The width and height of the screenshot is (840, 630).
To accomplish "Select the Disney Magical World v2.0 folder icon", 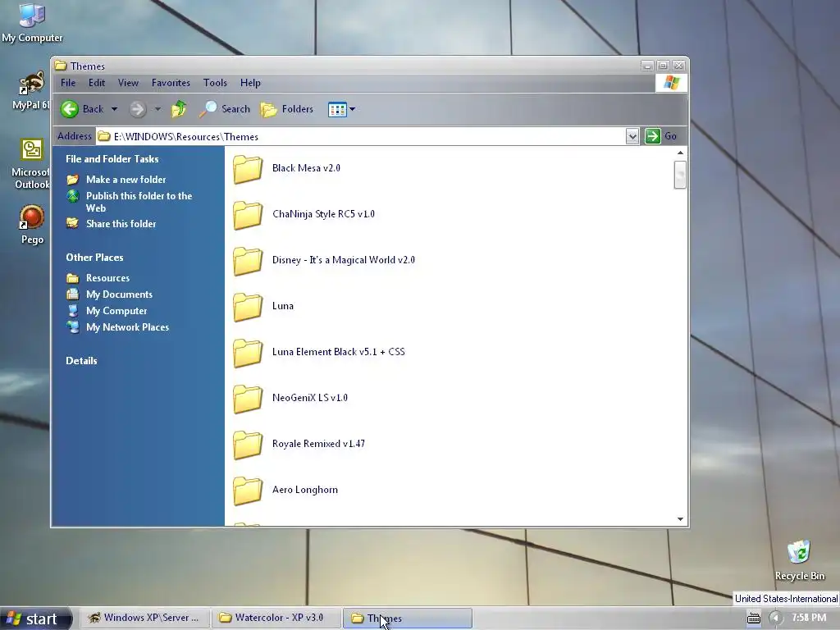I will click(248, 261).
